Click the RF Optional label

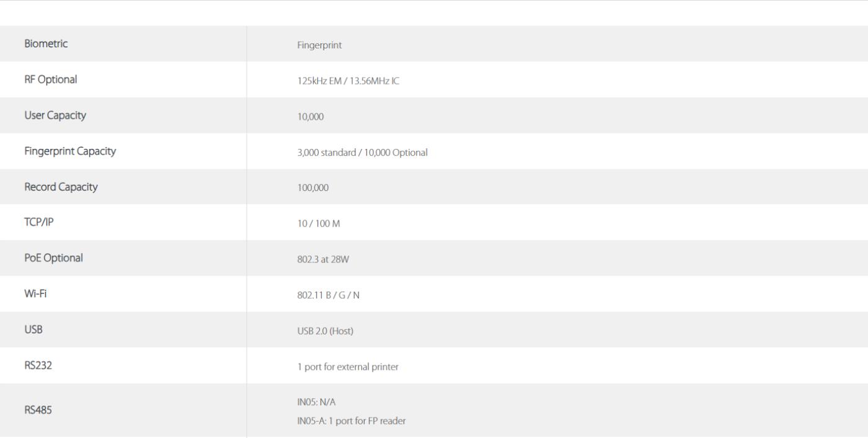point(51,79)
